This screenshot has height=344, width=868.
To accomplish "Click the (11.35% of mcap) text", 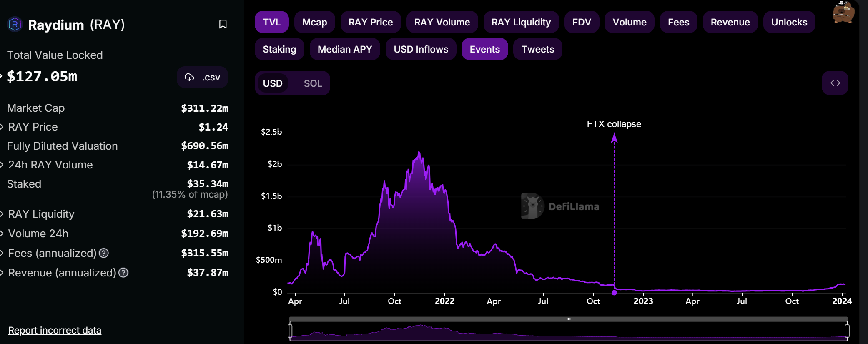I will point(190,194).
